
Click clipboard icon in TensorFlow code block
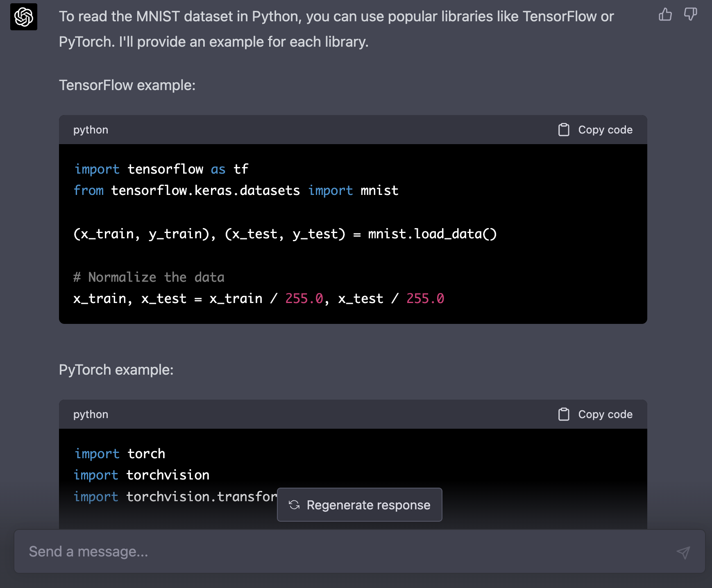(x=564, y=130)
